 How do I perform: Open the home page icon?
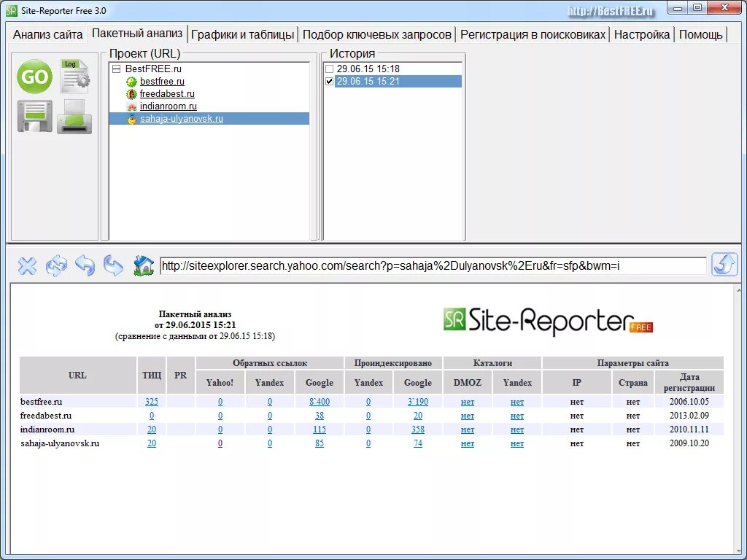pyautogui.click(x=144, y=265)
